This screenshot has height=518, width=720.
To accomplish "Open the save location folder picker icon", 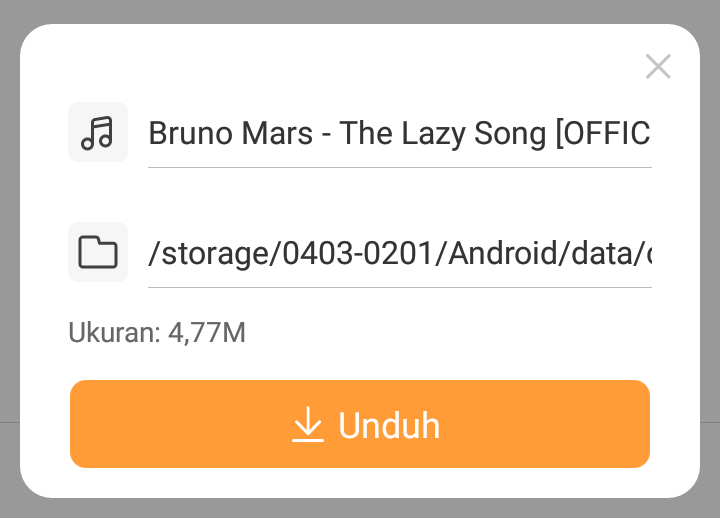I will pyautogui.click(x=98, y=252).
